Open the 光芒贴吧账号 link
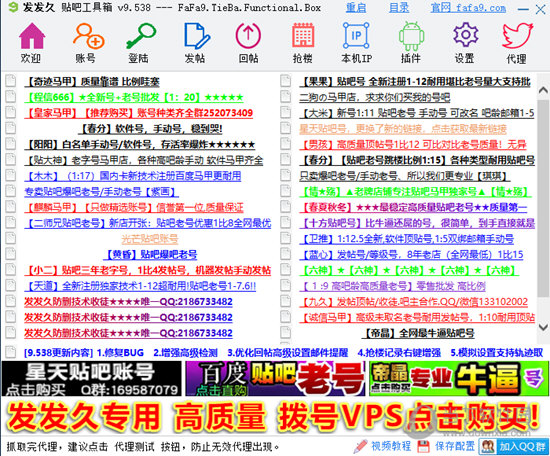The height and width of the screenshot is (456, 550). [150, 239]
